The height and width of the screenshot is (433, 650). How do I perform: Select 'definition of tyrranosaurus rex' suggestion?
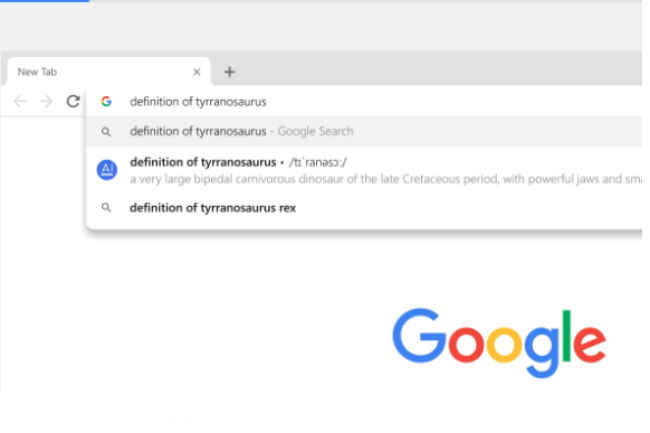[364, 208]
